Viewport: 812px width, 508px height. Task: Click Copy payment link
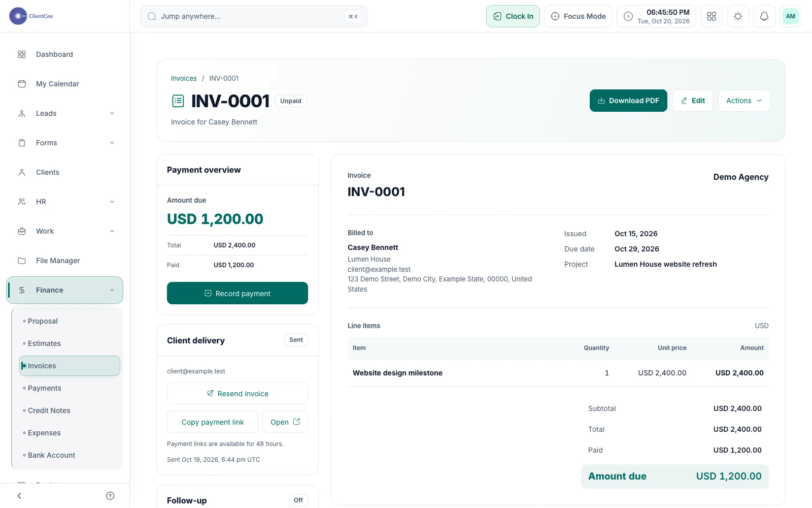pos(213,422)
